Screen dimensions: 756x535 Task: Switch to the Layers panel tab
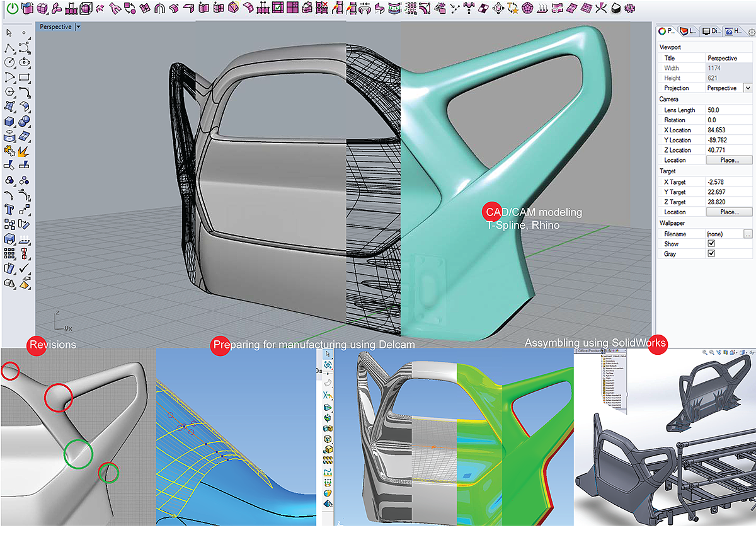[x=690, y=31]
